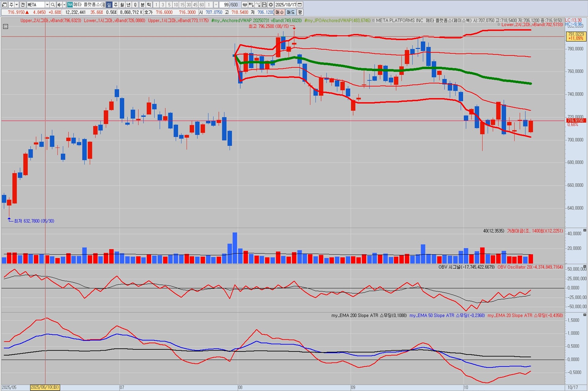Click the line tool plus icon

point(258,5)
